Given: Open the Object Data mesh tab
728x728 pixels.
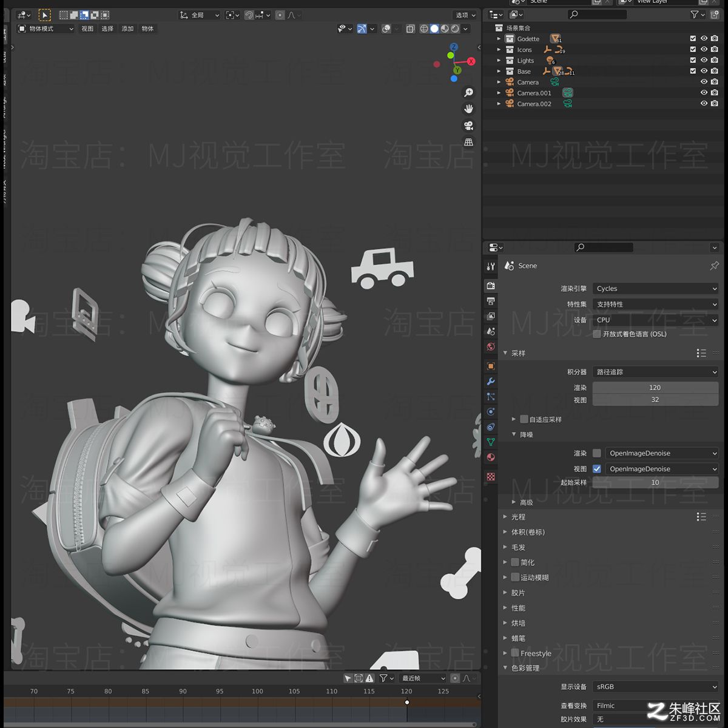Looking at the screenshot, I should coord(491,442).
